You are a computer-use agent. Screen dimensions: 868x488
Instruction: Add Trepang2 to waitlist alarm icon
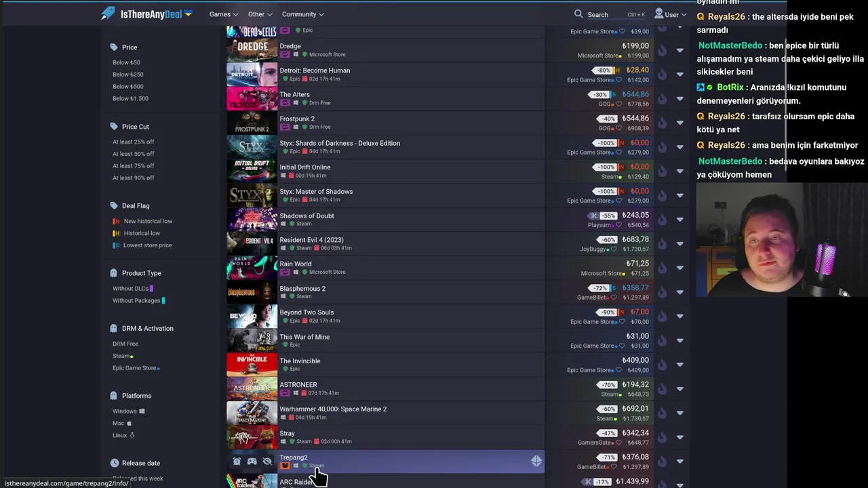237,462
